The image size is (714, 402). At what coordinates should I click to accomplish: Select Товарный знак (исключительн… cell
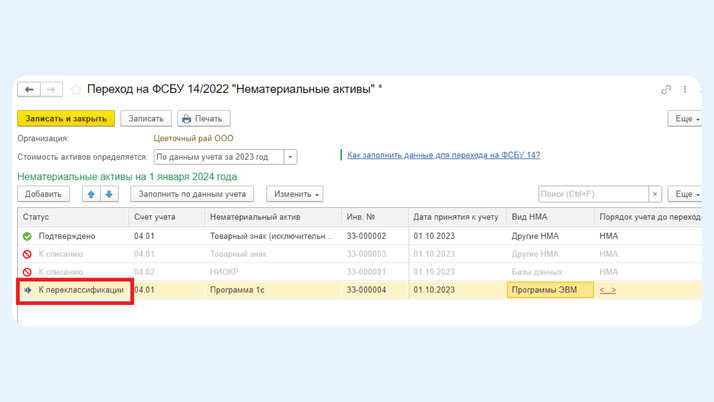click(273, 236)
